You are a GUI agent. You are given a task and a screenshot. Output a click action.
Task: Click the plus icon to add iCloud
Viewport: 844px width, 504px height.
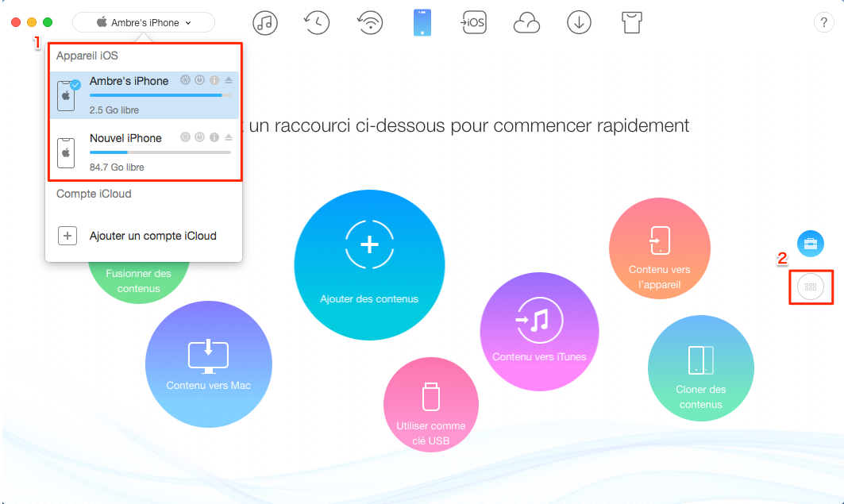[67, 236]
